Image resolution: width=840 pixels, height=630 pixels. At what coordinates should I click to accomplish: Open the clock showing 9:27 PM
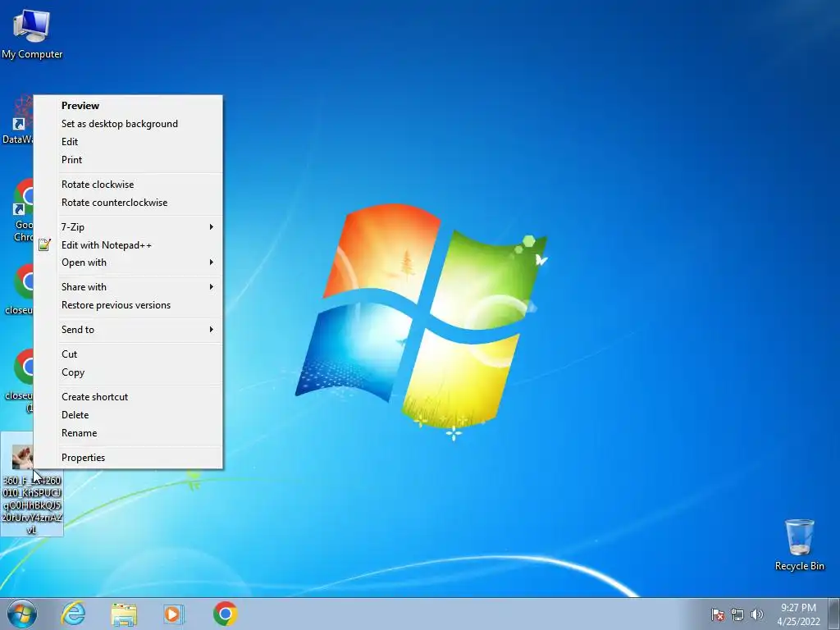(x=798, y=614)
